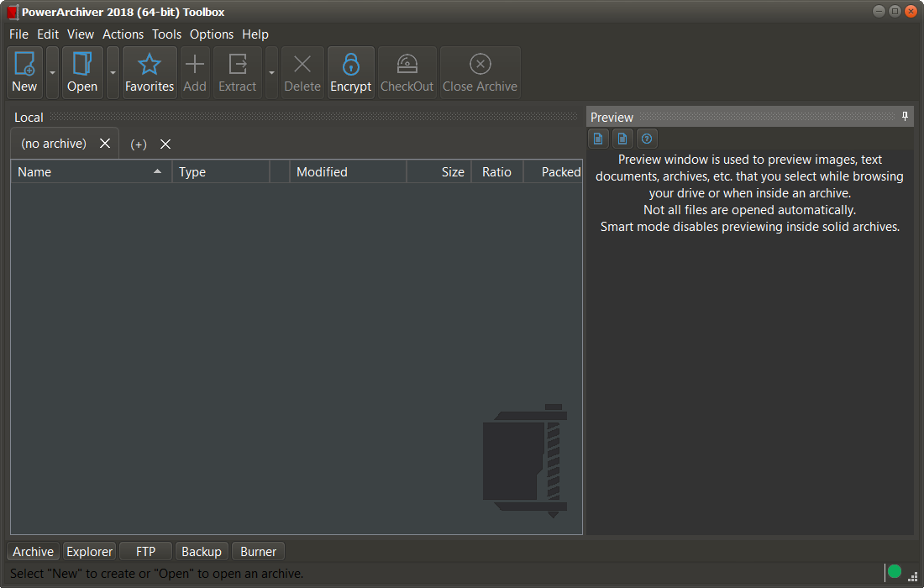Open the Edit menu
The image size is (924, 588).
point(48,34)
